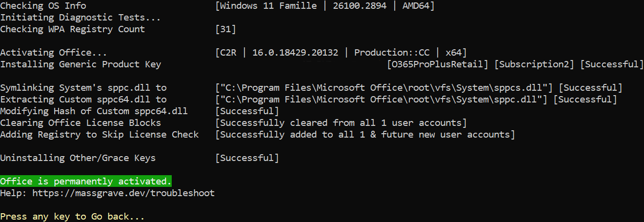This screenshot has height=222, width=644.
Task: Select the 'Checking OS Info' line label
Action: [43, 6]
